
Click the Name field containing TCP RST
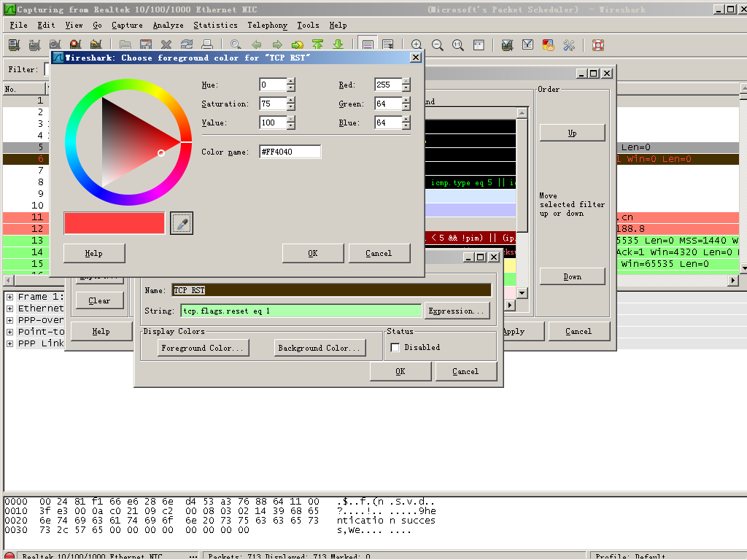(x=332, y=290)
